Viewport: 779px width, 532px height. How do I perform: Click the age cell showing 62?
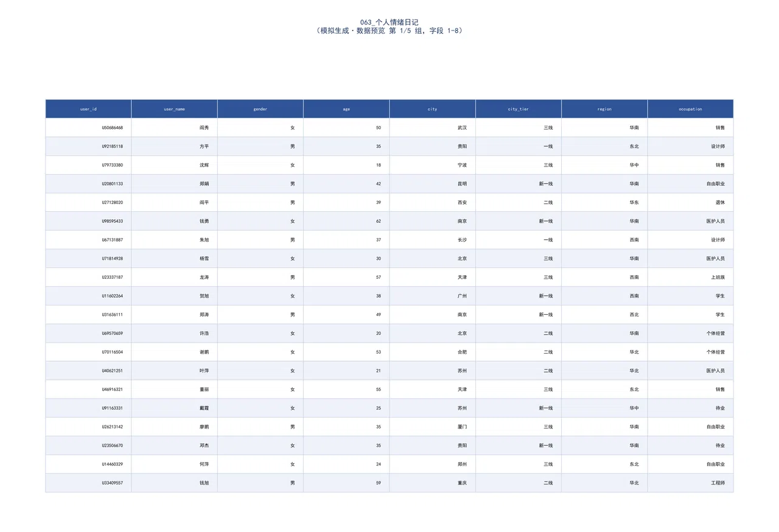pyautogui.click(x=347, y=221)
